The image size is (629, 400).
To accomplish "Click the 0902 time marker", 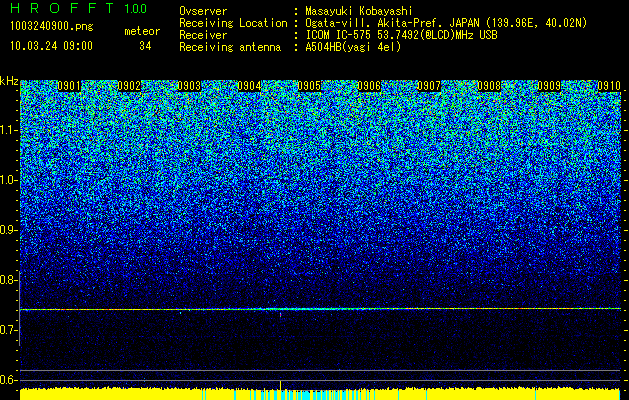I will [x=129, y=86].
